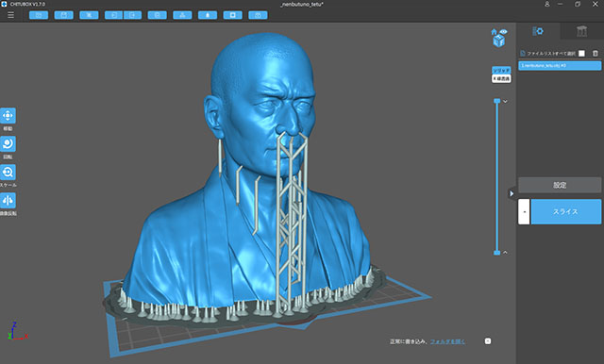
Task: Select the Move (移動) tool
Action: [8, 115]
